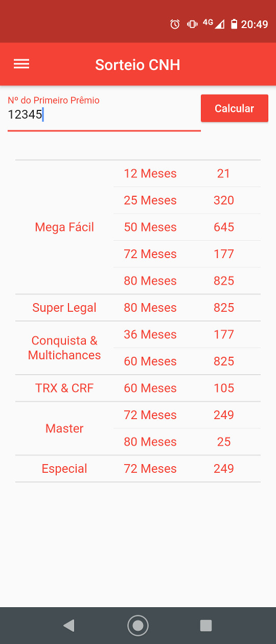Select the Mega Fácil group label

(x=64, y=227)
